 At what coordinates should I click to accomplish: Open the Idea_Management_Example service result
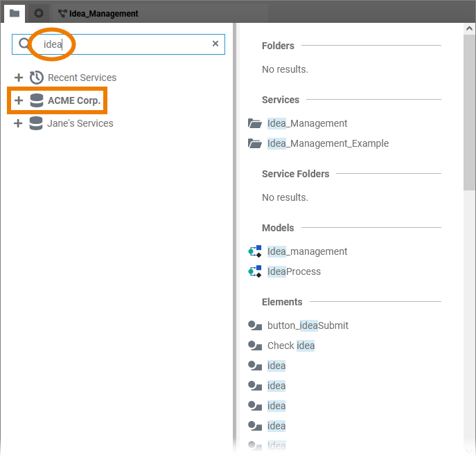[328, 143]
